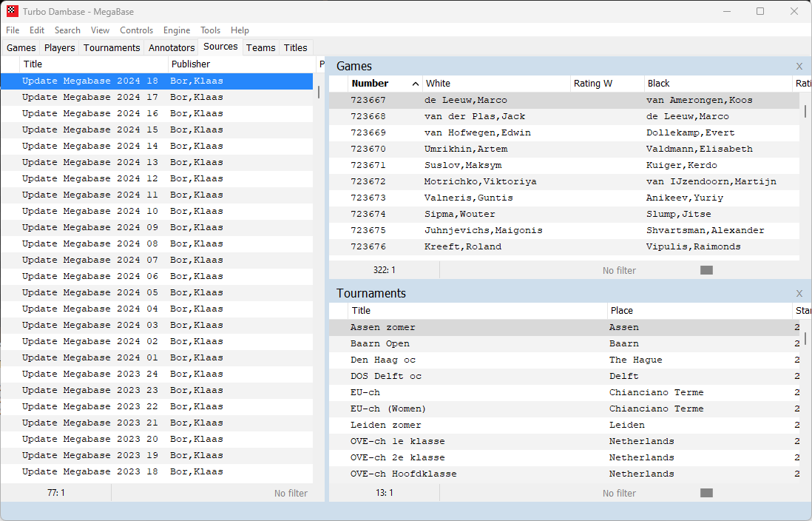
Task: Click the gray filter box in Games panel
Action: pyautogui.click(x=706, y=270)
